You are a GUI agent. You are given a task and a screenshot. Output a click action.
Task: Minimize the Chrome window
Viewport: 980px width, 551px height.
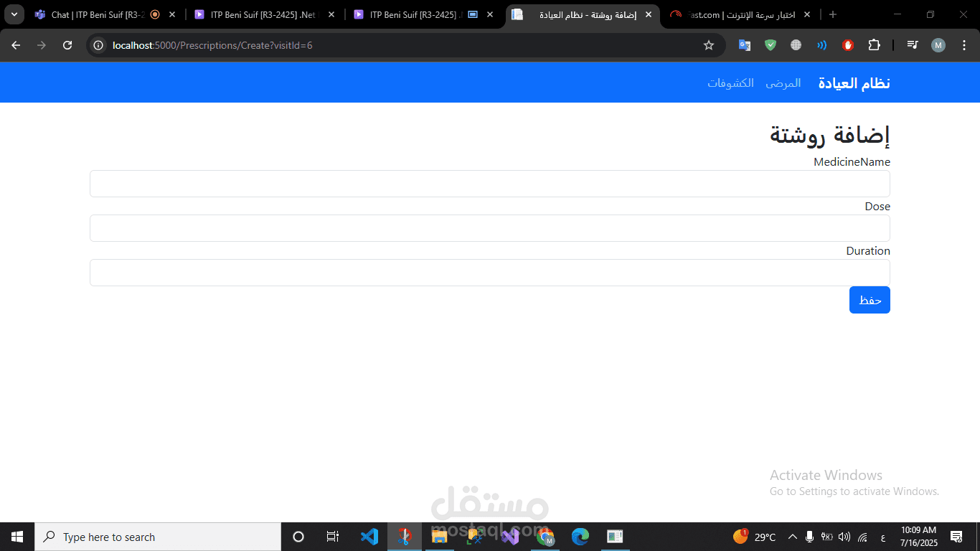tap(898, 14)
